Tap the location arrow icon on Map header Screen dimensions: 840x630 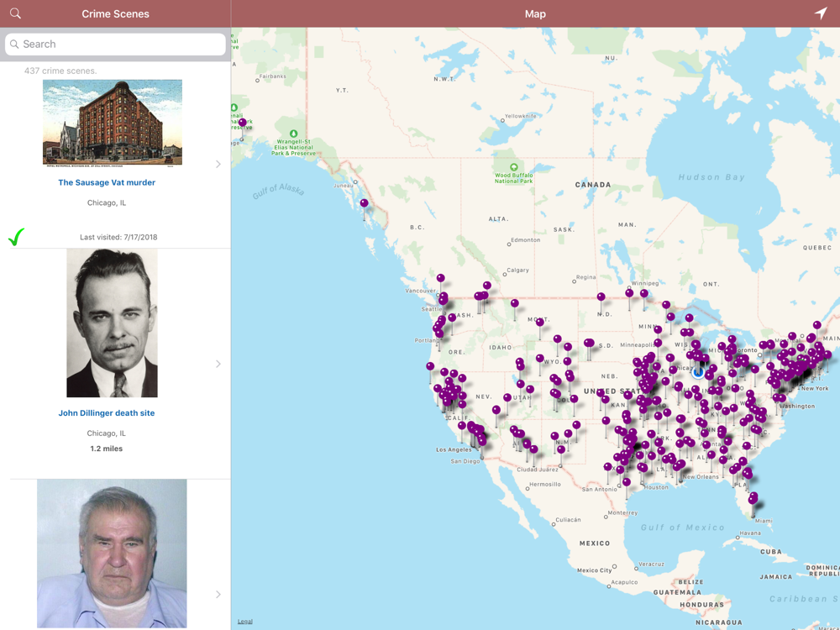821,13
